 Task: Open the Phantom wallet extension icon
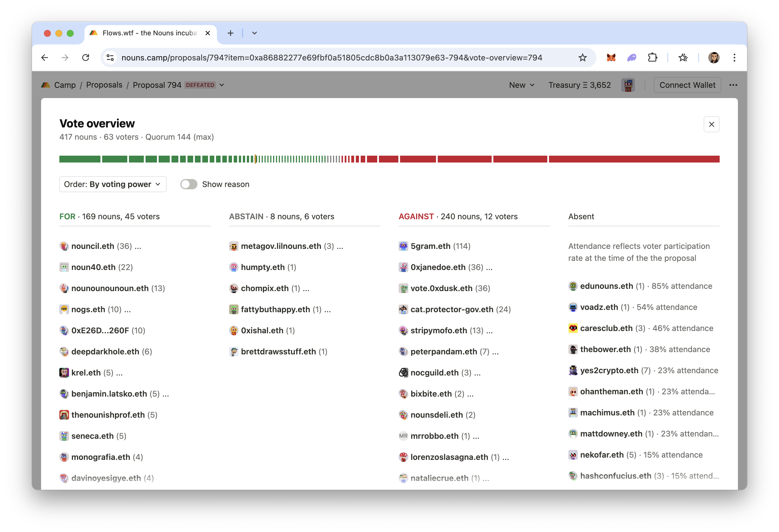[631, 58]
